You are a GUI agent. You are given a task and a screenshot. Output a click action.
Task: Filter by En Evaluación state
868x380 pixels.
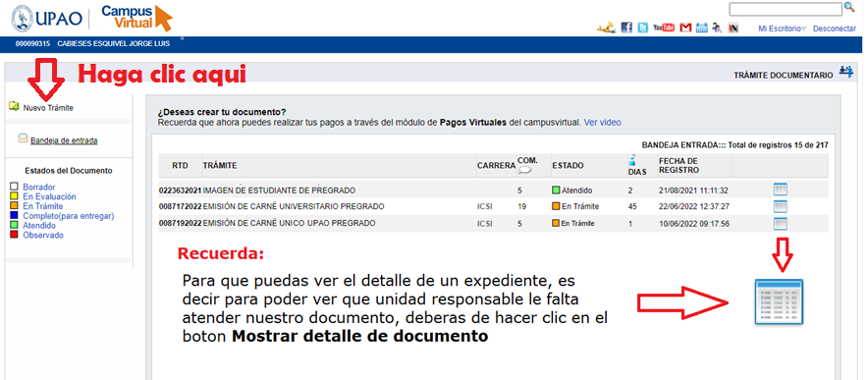click(49, 196)
